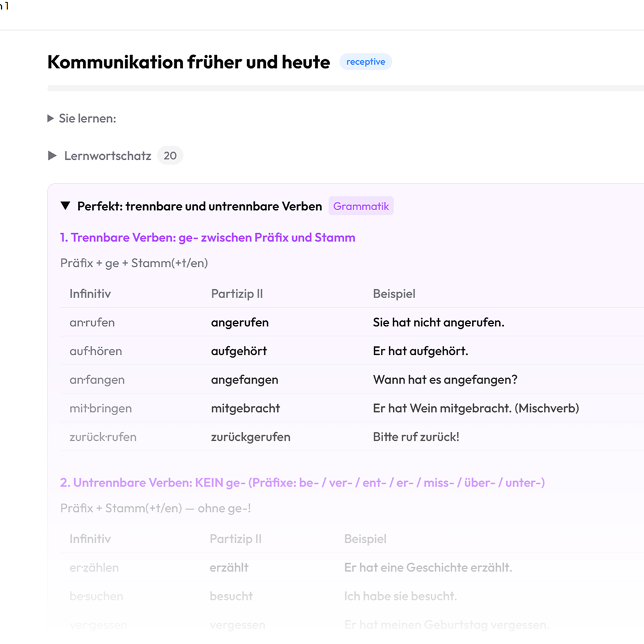Click the 'Infinitiv' column header in first table

pyautogui.click(x=90, y=294)
